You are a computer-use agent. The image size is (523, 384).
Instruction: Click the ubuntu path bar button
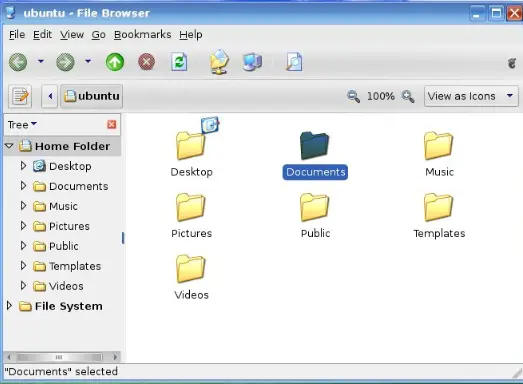[x=91, y=96]
